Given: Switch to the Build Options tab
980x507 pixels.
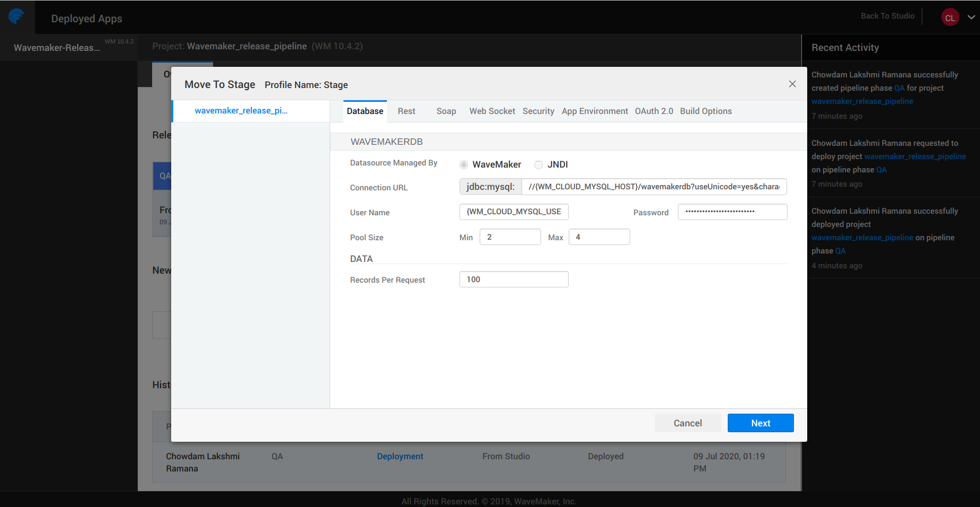Looking at the screenshot, I should point(705,111).
